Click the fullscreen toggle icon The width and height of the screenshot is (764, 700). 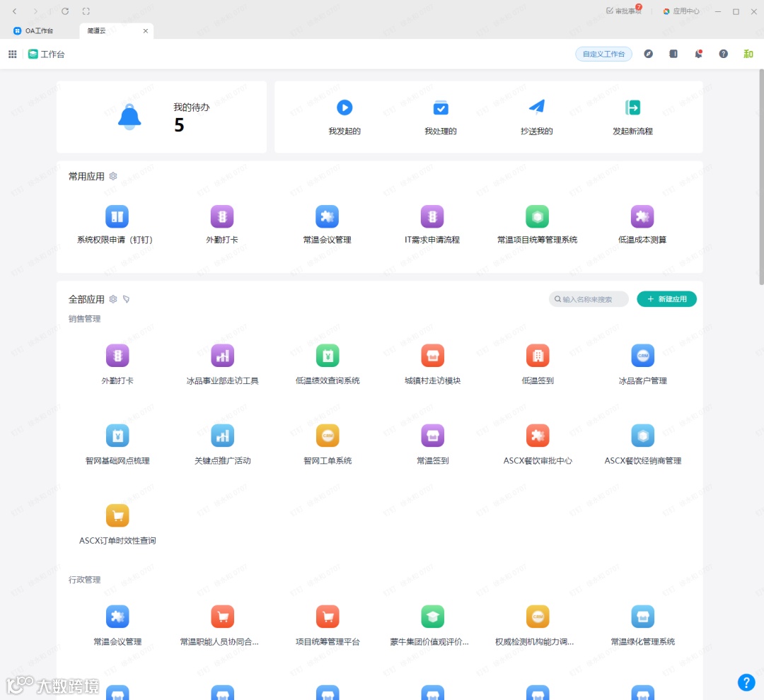pyautogui.click(x=86, y=11)
